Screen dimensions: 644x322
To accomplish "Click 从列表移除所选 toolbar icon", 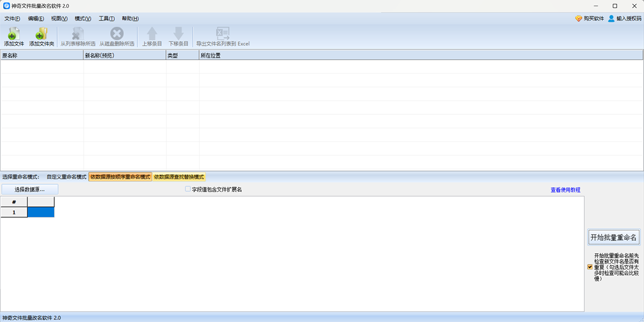I will coord(78,34).
